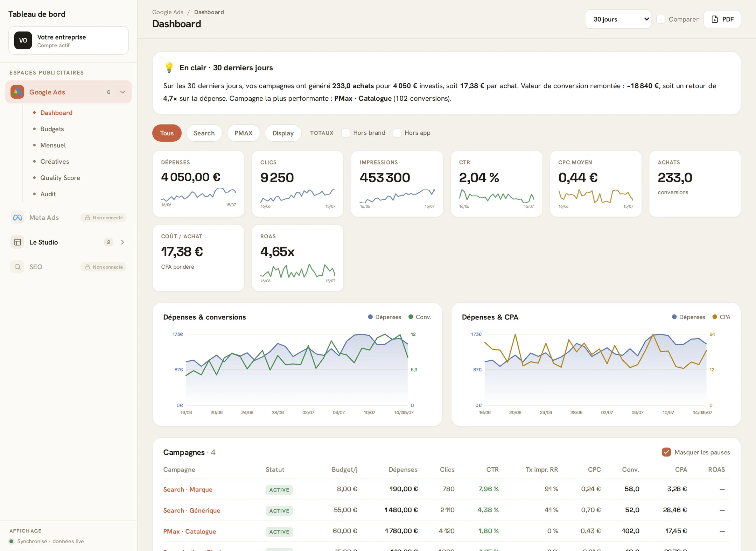Click the Dépenses & conversions chart area
756x551 pixels.
click(297, 370)
